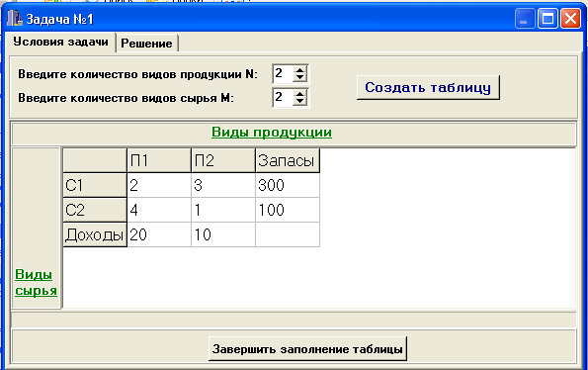Image resolution: width=588 pixels, height=370 pixels.
Task: Select cell С2 П2 containing 1
Action: [x=223, y=210]
